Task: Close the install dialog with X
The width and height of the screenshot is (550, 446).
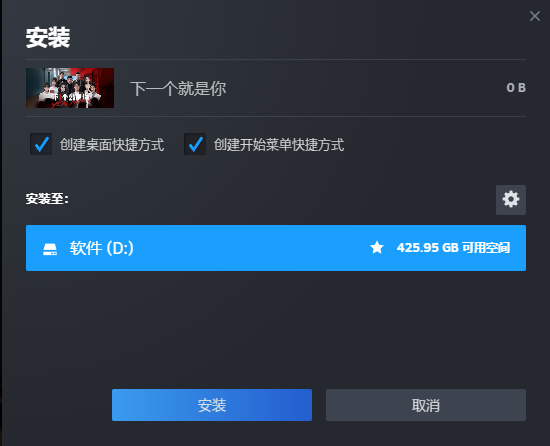Action: 535,16
